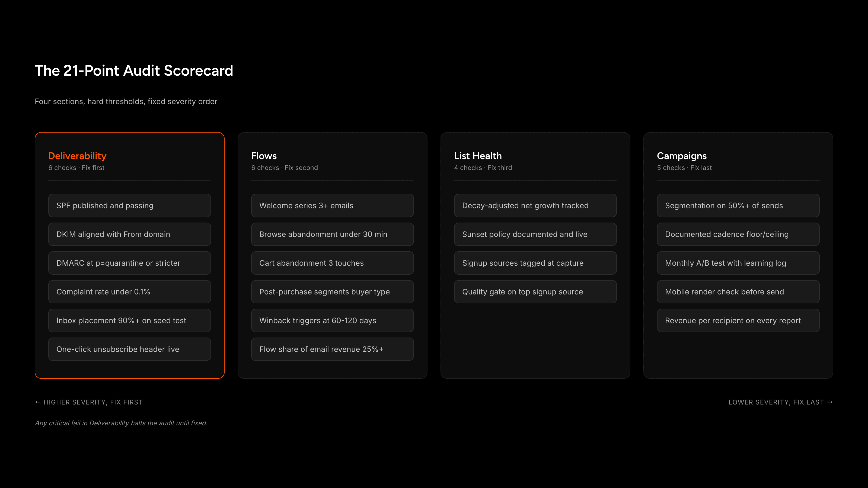Screen dimensions: 868x488
Task: Click 'Documented cadence floor/ceiling' item
Action: click(x=738, y=234)
